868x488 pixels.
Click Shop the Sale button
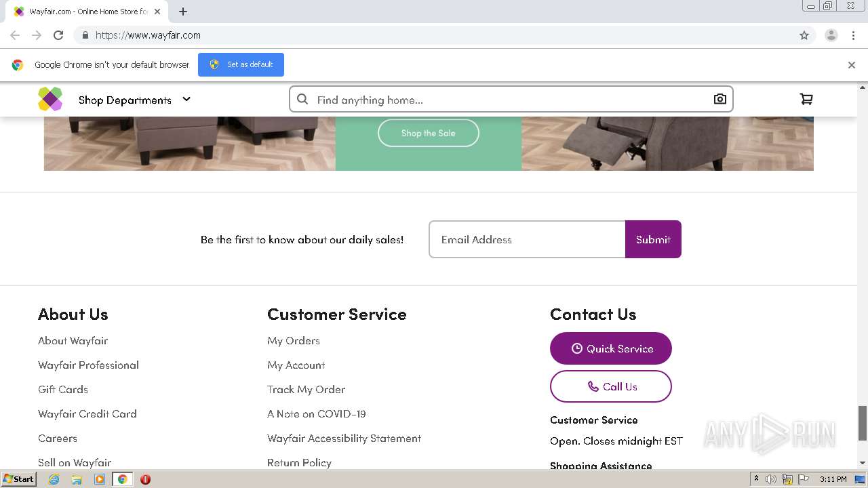click(x=429, y=133)
